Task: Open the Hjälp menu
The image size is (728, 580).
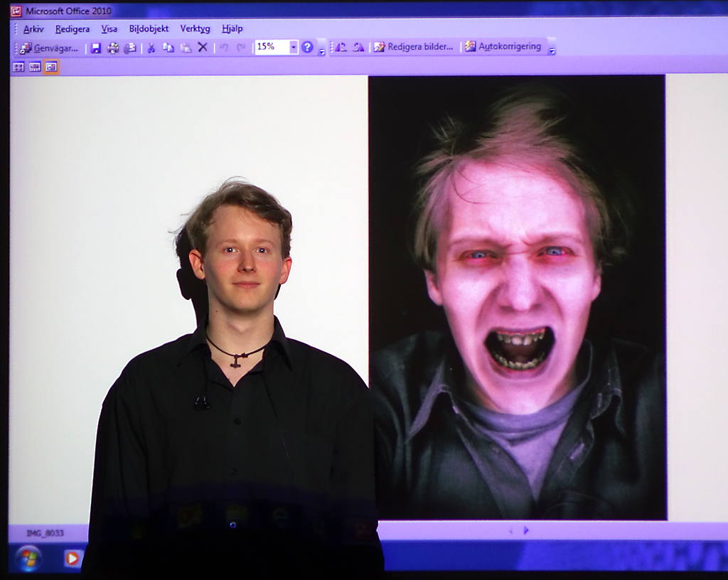Action: pos(232,28)
